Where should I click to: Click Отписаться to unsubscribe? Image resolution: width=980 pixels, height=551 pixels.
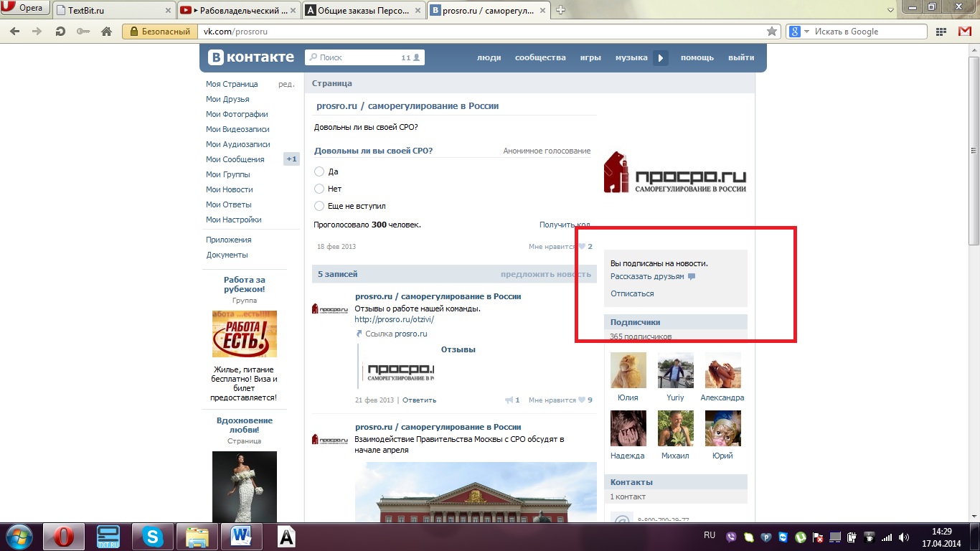[x=632, y=293]
